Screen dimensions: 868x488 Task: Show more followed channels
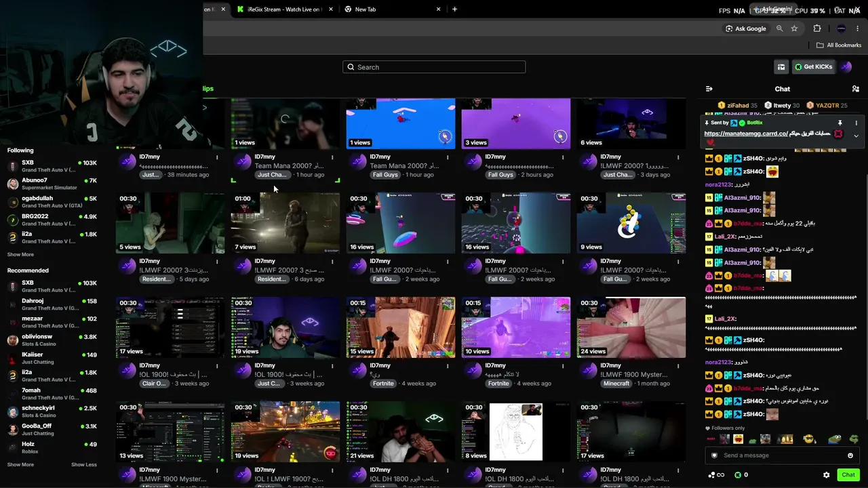(20, 255)
